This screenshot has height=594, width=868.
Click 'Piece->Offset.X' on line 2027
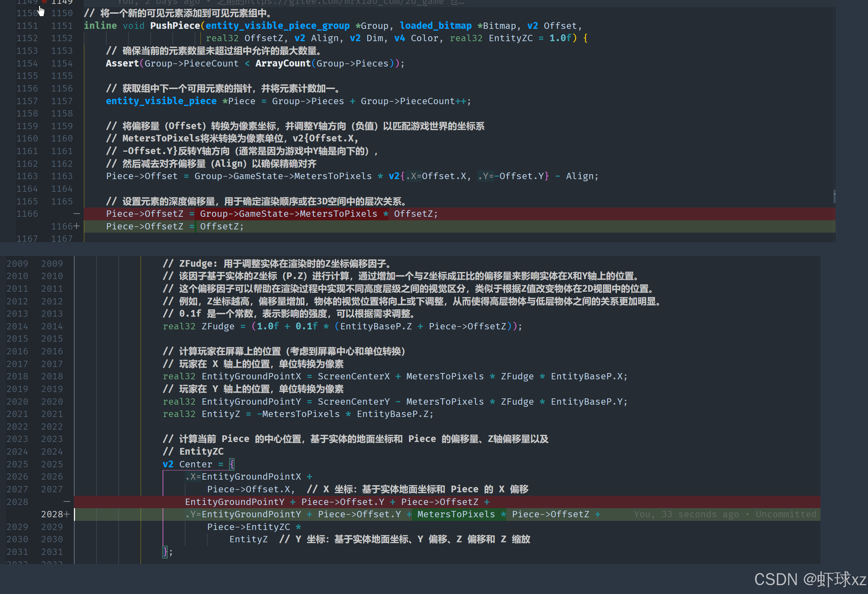249,489
